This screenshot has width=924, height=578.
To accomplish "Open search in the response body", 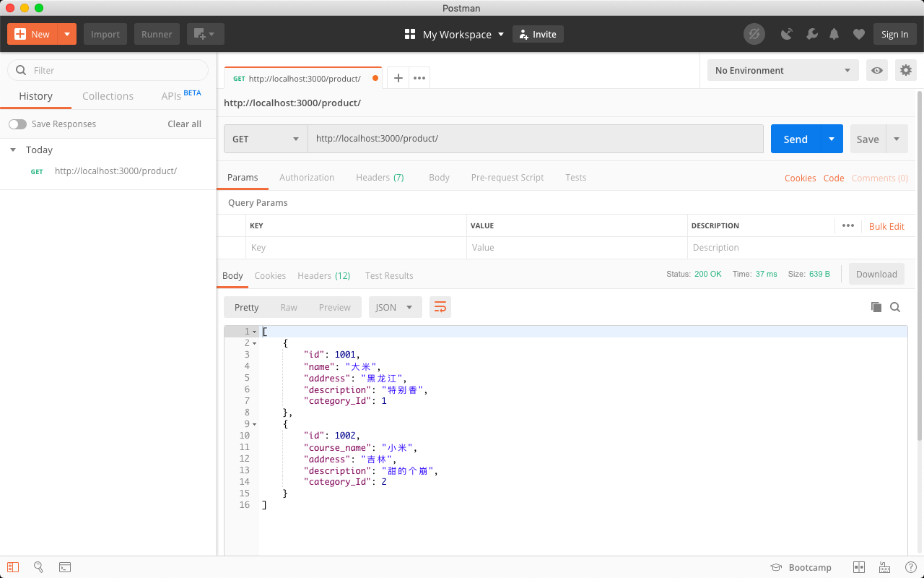I will pos(895,307).
